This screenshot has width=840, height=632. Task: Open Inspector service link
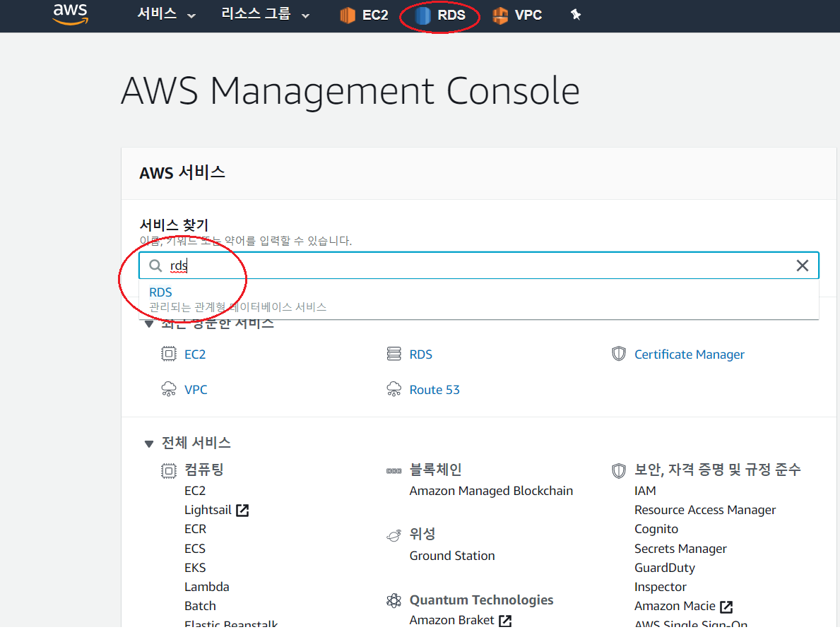coord(660,587)
